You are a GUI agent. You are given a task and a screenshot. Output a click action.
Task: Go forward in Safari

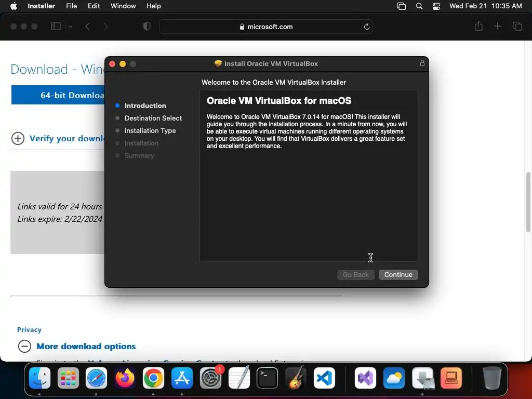pos(105,26)
